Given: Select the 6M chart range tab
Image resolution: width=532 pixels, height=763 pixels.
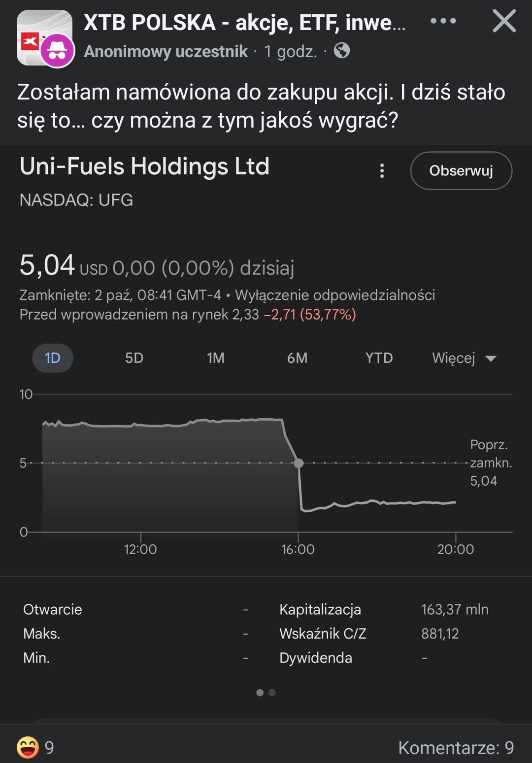Looking at the screenshot, I should (297, 358).
